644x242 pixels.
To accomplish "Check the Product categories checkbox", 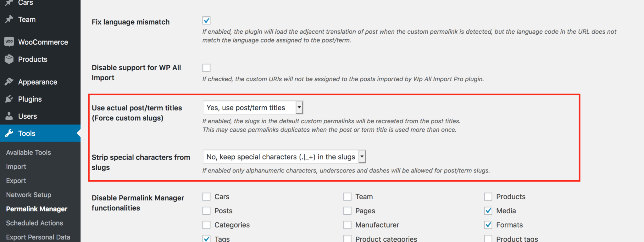I will click(x=347, y=239).
